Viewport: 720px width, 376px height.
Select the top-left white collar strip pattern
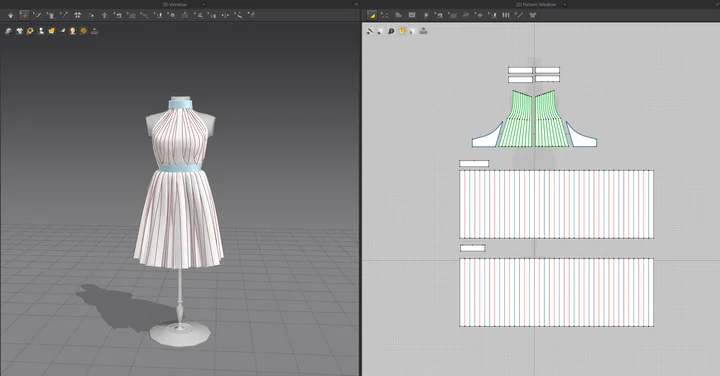coord(520,70)
